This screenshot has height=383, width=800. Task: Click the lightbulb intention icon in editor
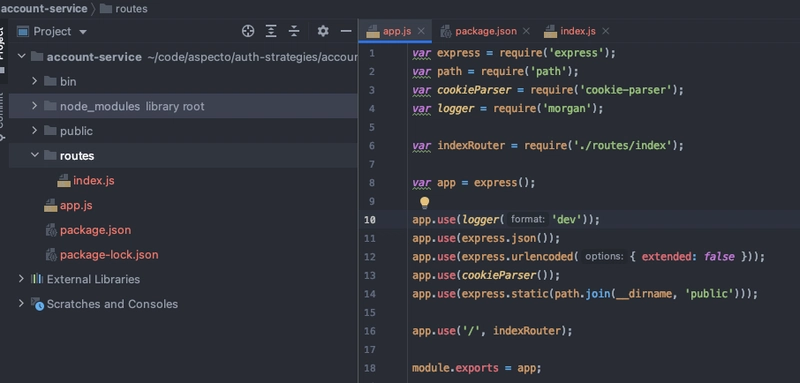click(x=424, y=203)
